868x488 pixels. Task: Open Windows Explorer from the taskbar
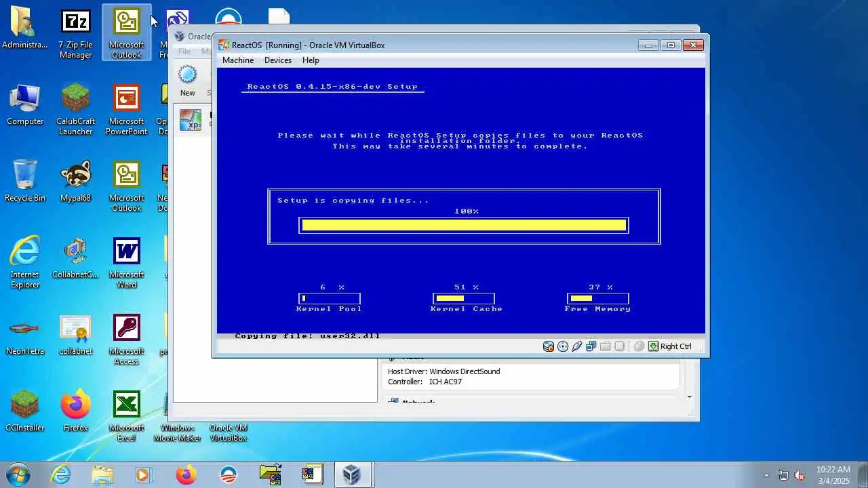pyautogui.click(x=102, y=474)
